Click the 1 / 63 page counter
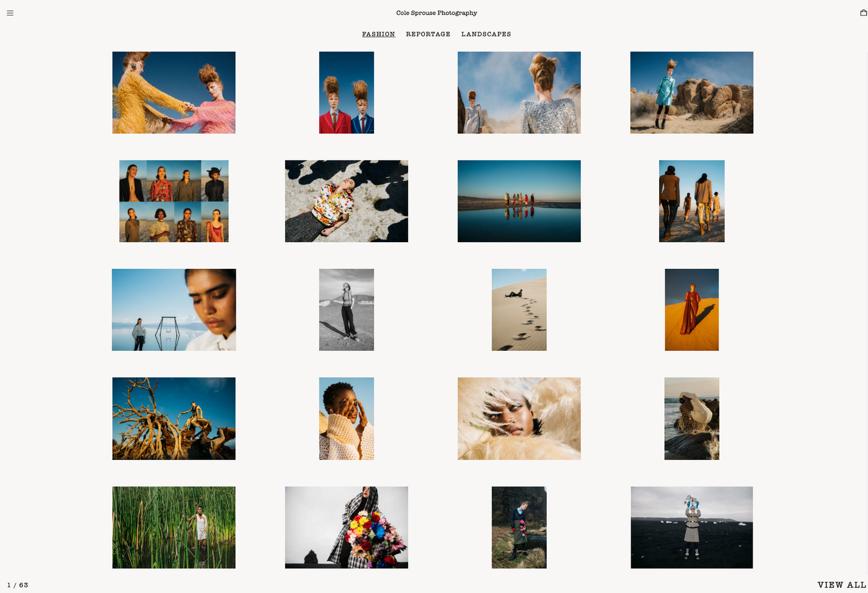 pyautogui.click(x=17, y=585)
